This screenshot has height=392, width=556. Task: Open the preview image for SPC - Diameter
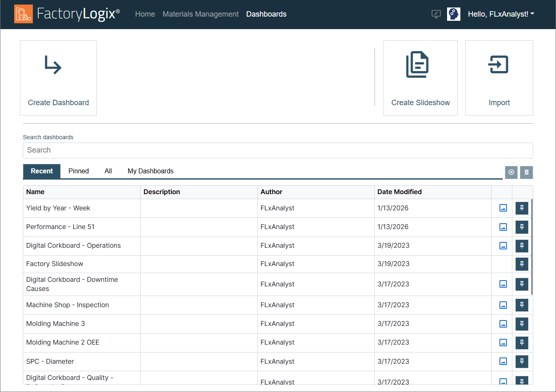pos(503,361)
